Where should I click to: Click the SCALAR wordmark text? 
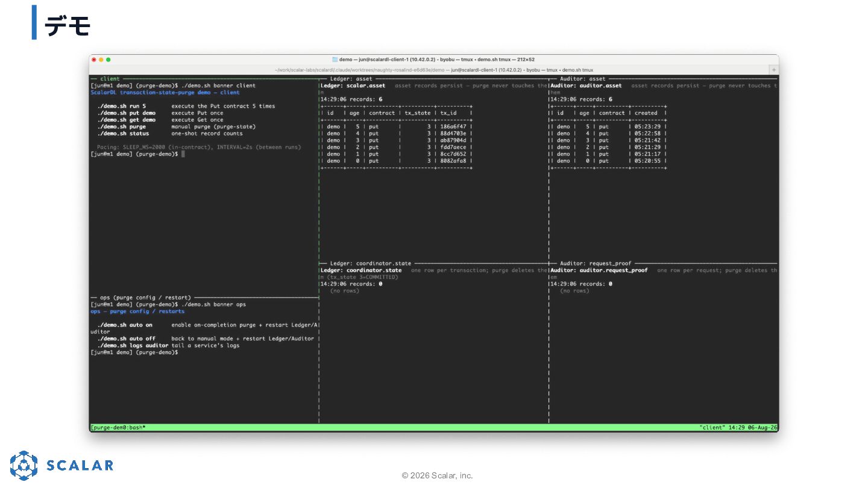pos(80,465)
